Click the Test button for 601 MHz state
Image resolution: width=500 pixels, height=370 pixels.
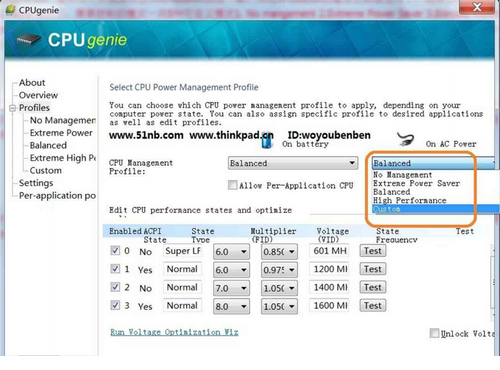click(x=373, y=251)
